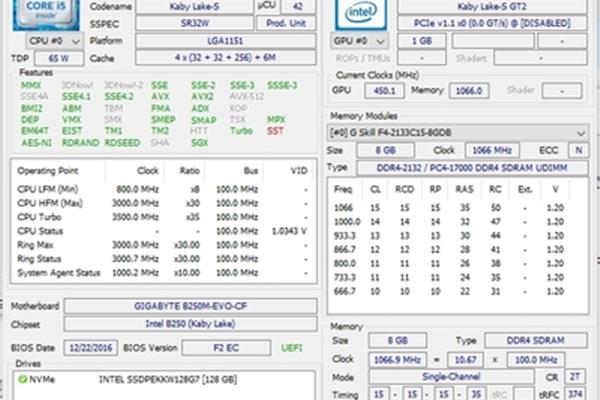Click the 933.3 frequency timing row
This screenshot has height=400, width=600.
click(x=449, y=235)
